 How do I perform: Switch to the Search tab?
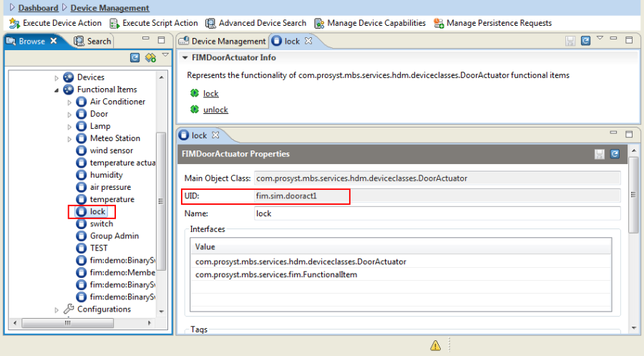point(92,41)
